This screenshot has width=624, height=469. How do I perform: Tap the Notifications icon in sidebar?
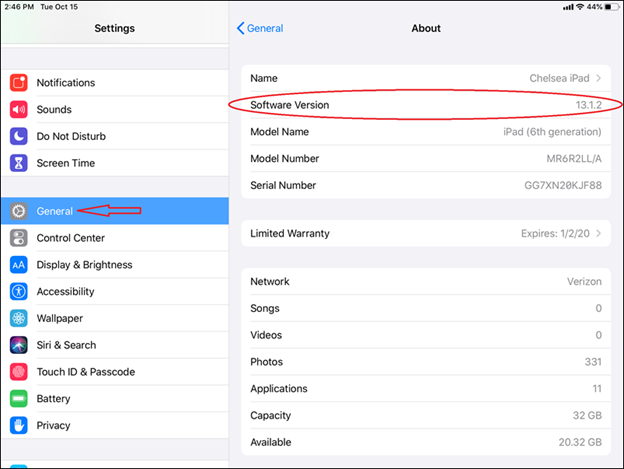[x=19, y=83]
